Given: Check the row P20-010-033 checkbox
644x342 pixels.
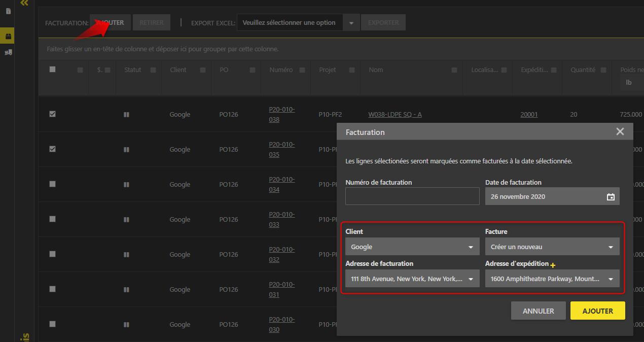Looking at the screenshot, I should click(x=52, y=219).
